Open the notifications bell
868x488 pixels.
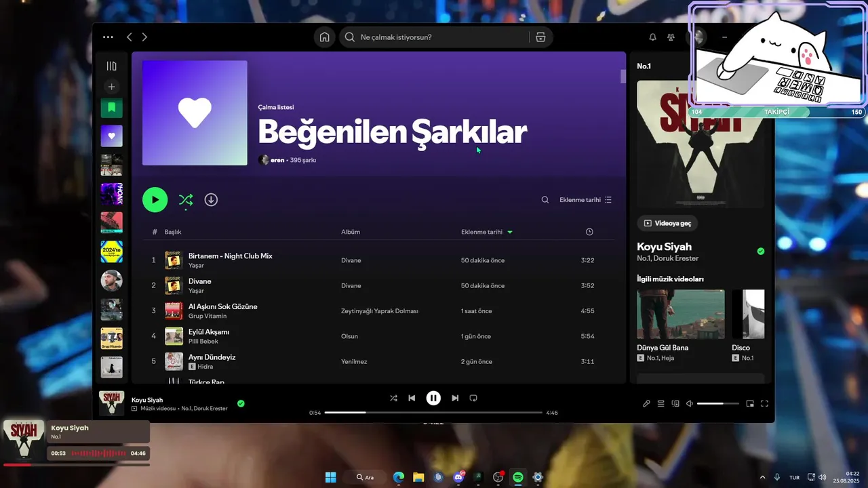[652, 37]
